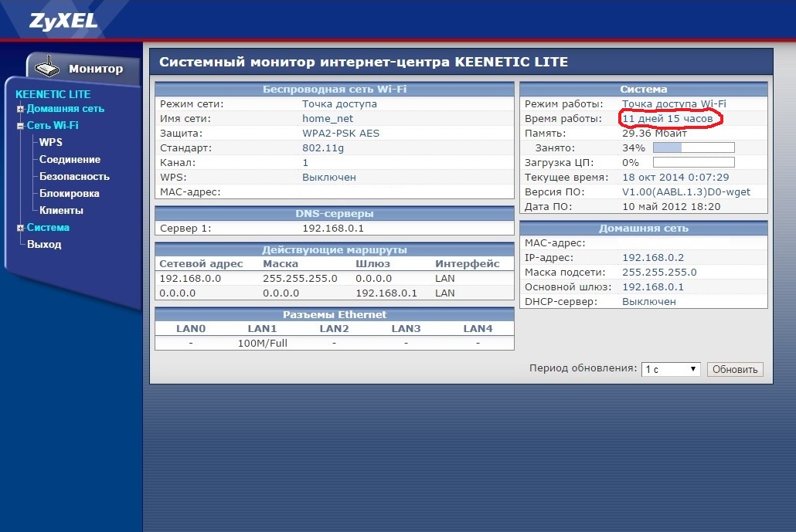Open the Период обновления dropdown
The image size is (796, 532).
click(x=671, y=369)
